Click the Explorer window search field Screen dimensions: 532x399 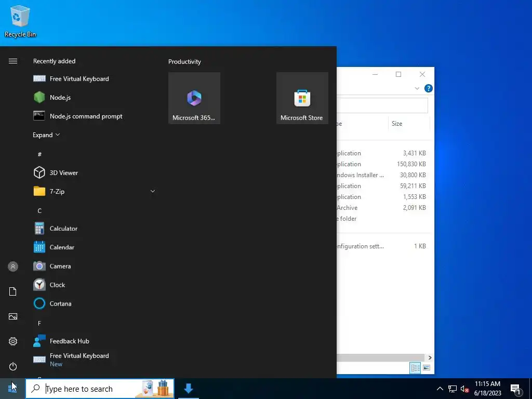(382, 105)
